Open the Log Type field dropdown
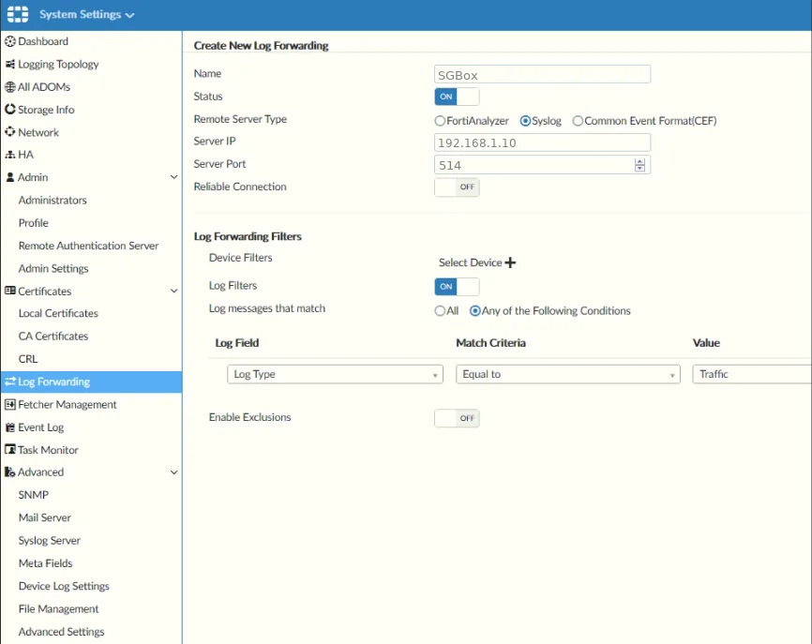This screenshot has width=812, height=644. [x=335, y=374]
